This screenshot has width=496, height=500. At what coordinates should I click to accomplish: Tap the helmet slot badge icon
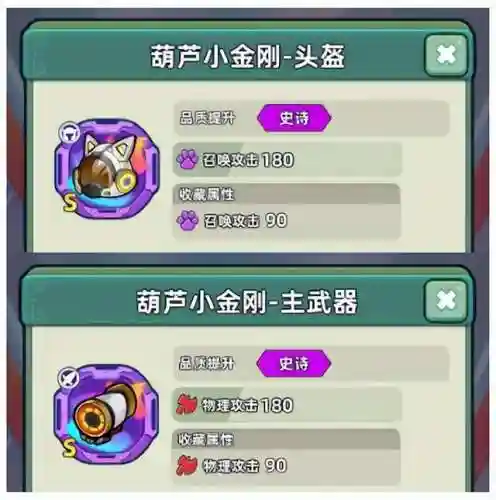pos(69,133)
